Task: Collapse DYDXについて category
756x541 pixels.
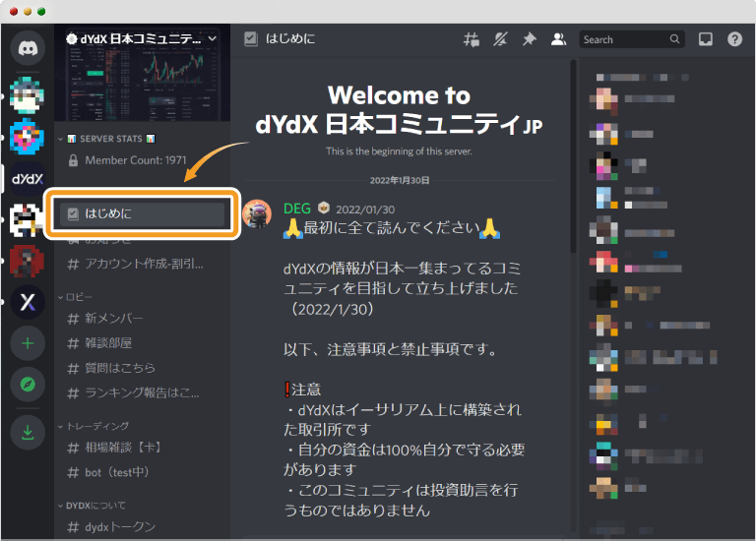Action: 92,506
